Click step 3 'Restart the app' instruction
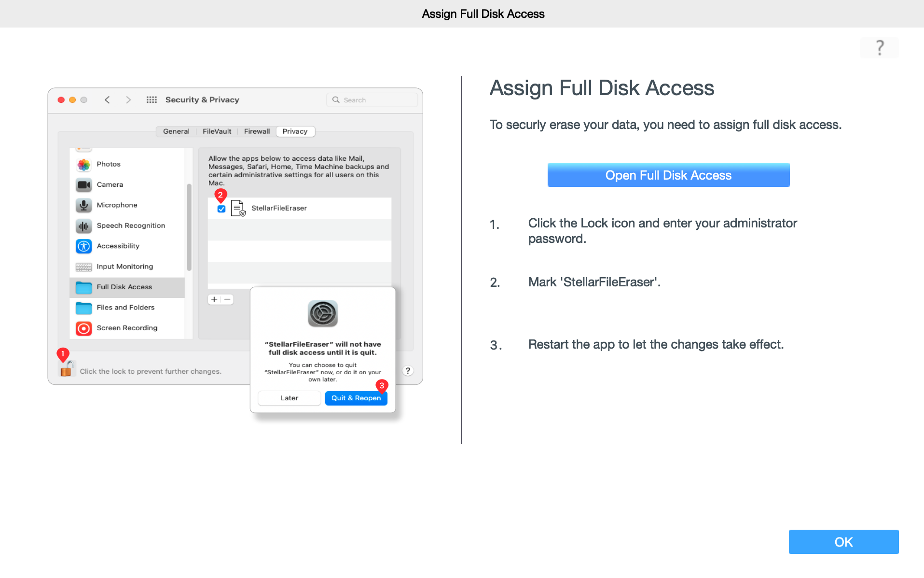The height and width of the screenshot is (578, 924). point(656,344)
